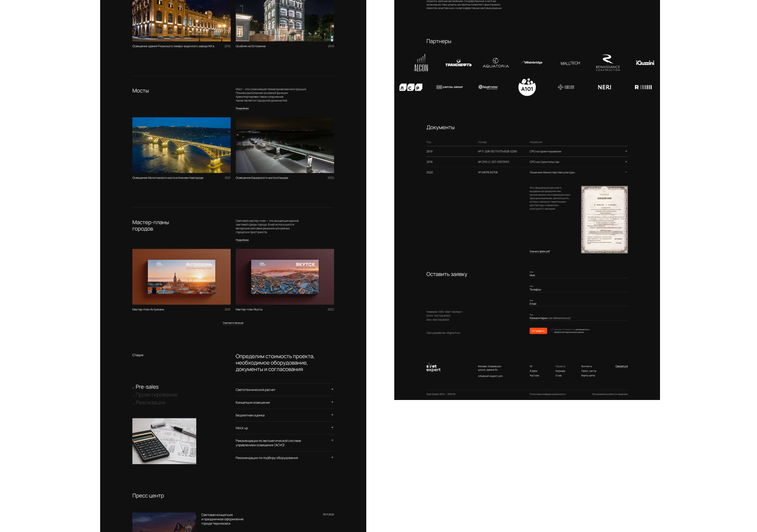Click the ALCON partner logo
The image size is (757, 532).
point(421,63)
